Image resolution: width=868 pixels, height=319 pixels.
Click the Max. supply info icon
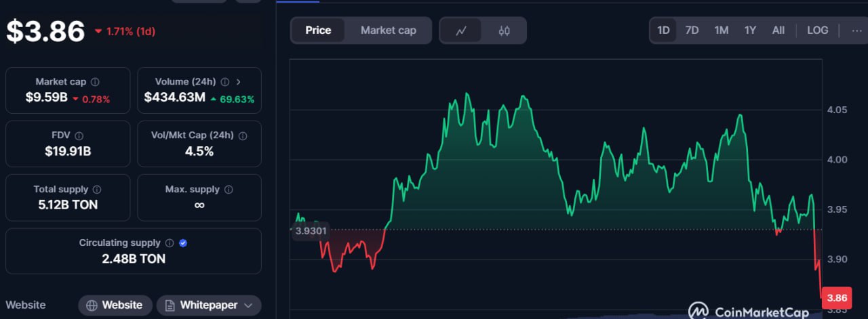point(229,190)
